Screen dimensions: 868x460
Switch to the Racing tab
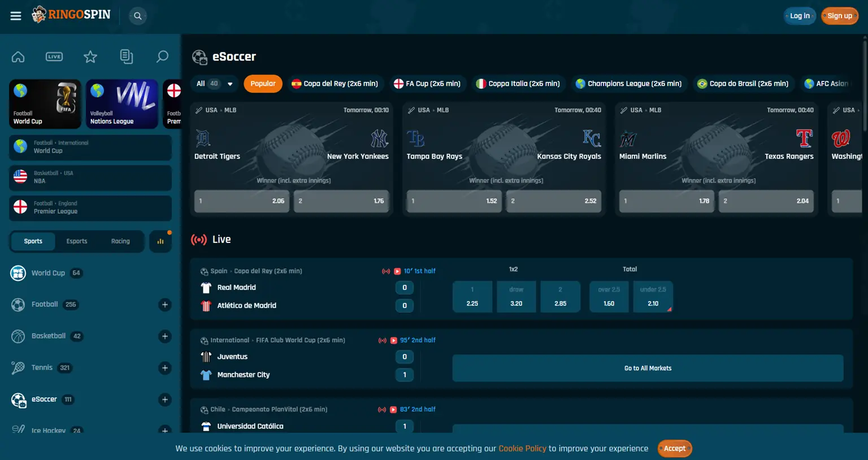tap(120, 241)
